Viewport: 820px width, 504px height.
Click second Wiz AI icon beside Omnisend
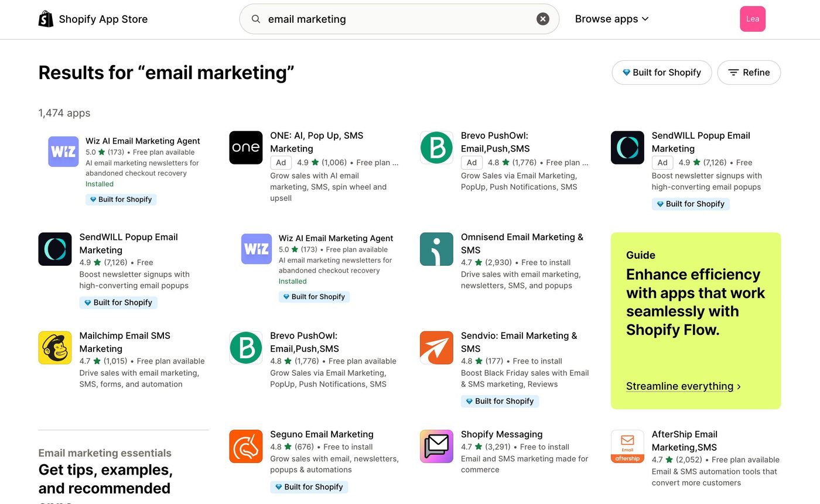[x=257, y=249]
